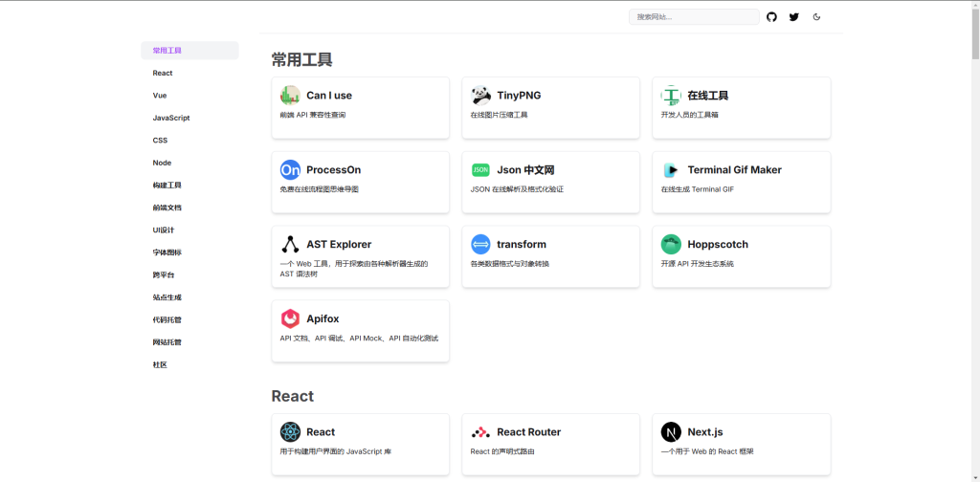This screenshot has height=482, width=980.
Task: Click the large React section heading
Action: point(293,396)
